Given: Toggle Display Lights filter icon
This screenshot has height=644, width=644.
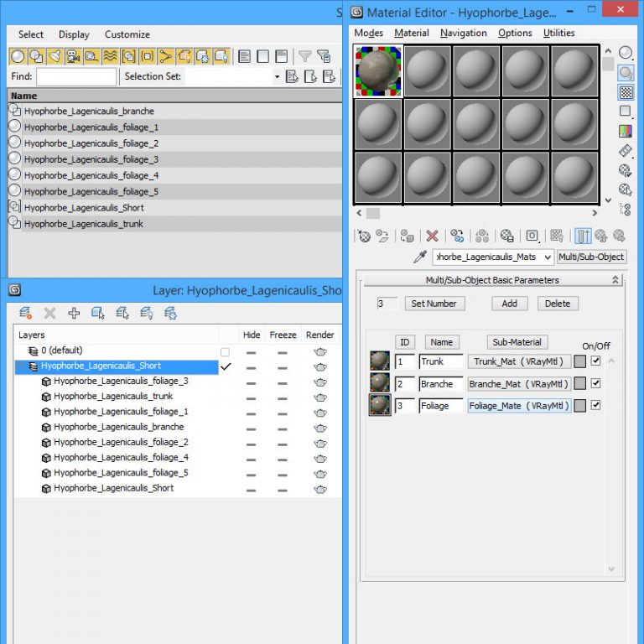Looking at the screenshot, I should pos(55,56).
